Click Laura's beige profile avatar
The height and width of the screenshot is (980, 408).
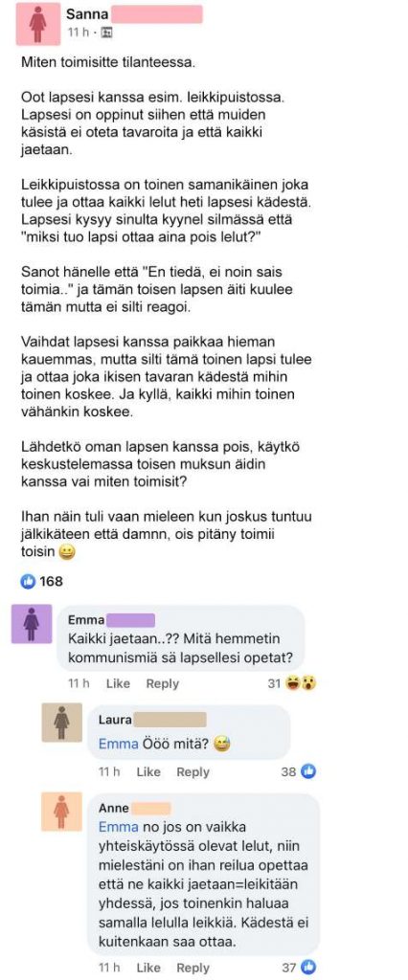pyautogui.click(x=62, y=722)
